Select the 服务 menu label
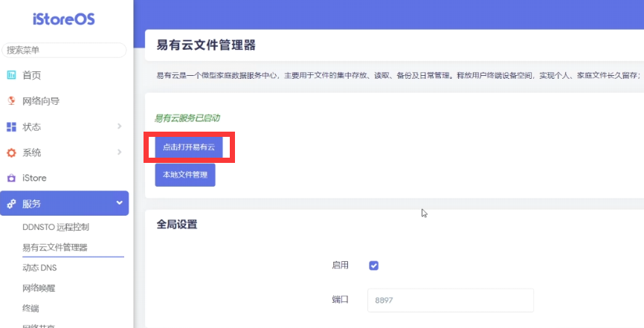644x328 pixels. 32,204
